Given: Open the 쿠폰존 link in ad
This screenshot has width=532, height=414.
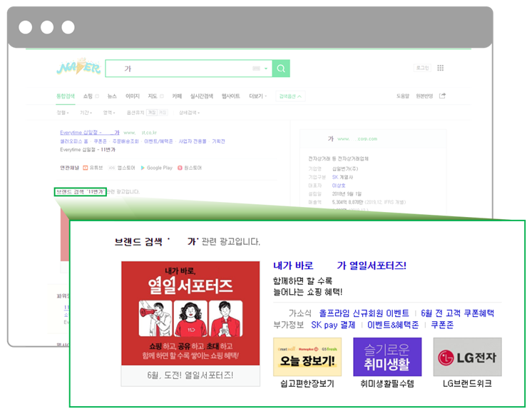Looking at the screenshot, I should click(x=442, y=325).
